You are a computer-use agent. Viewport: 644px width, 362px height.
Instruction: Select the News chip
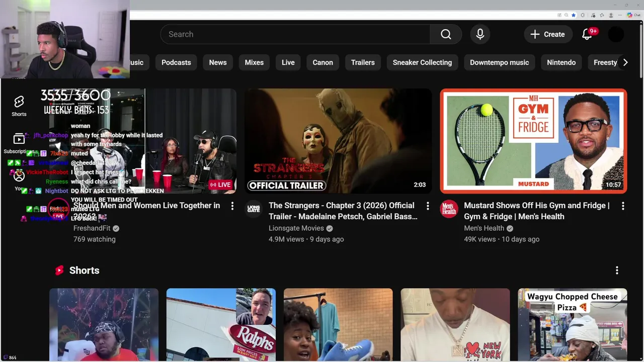point(218,62)
